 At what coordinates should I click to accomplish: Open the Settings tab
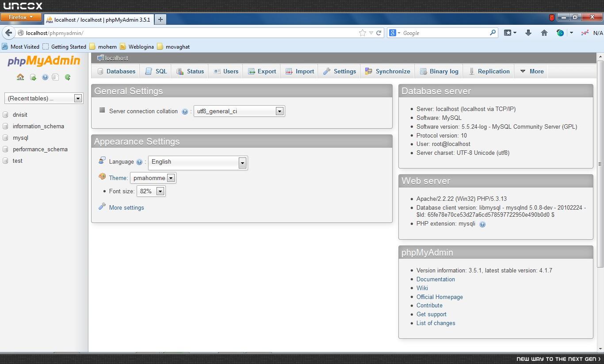click(340, 71)
